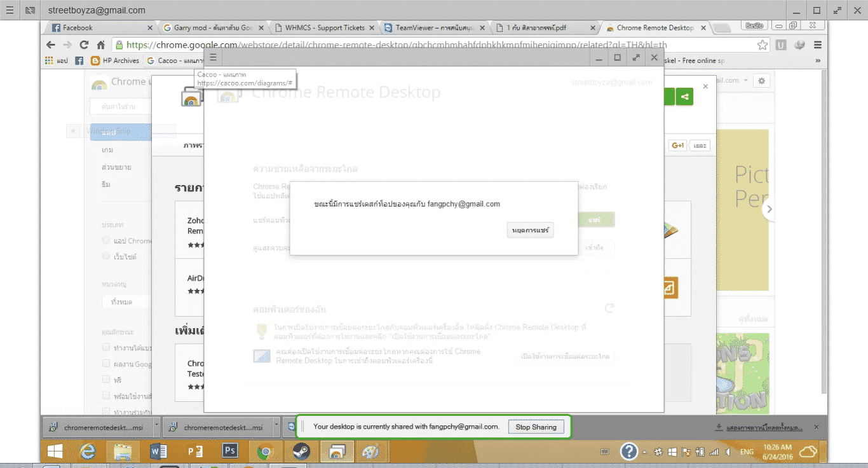This screenshot has height=468, width=868.
Task: Open Steam from taskbar
Action: click(301, 451)
